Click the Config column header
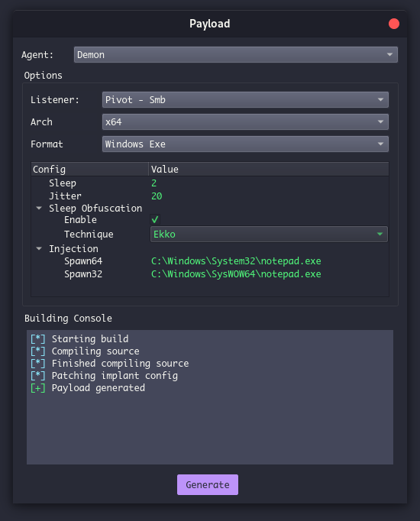This screenshot has width=420, height=521. coord(89,170)
